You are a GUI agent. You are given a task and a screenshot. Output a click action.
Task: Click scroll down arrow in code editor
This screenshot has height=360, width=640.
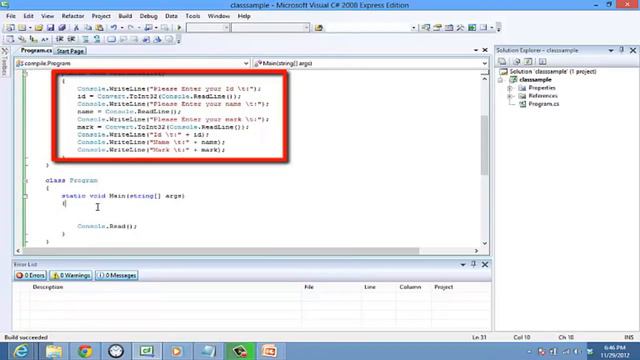(484, 243)
